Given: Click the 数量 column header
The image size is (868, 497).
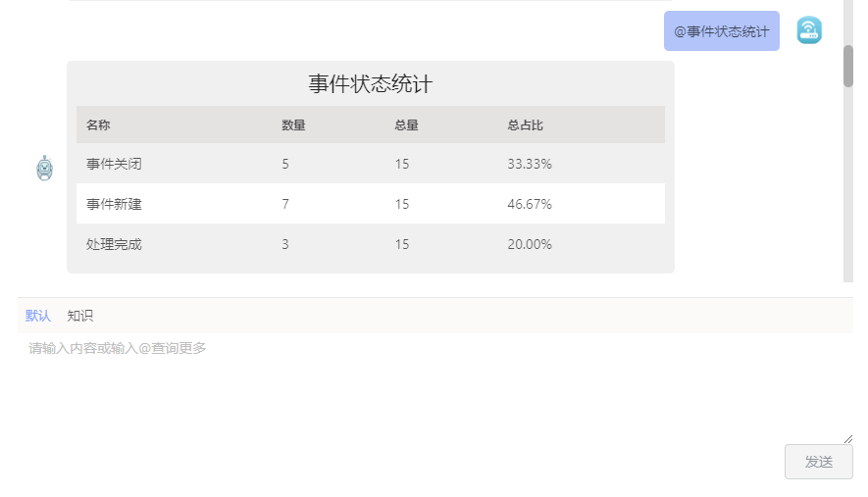Looking at the screenshot, I should (x=293, y=125).
